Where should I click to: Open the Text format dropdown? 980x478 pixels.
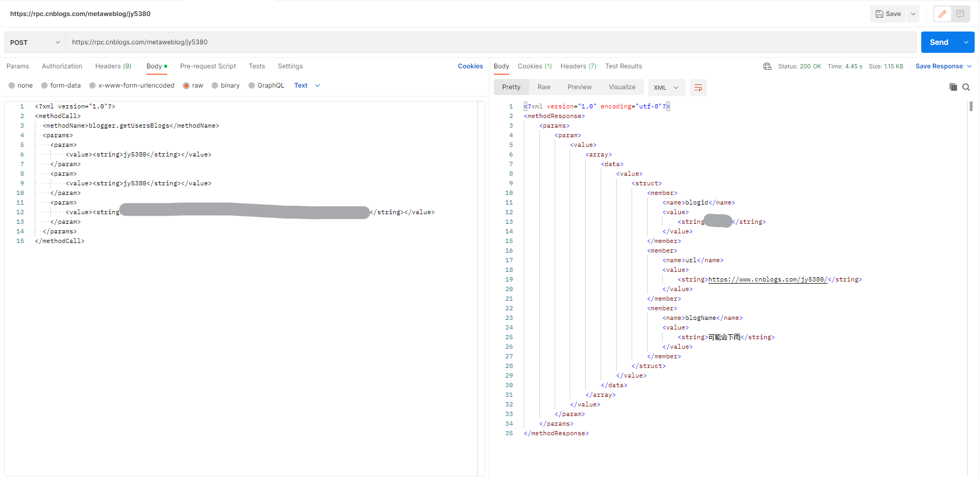point(307,85)
